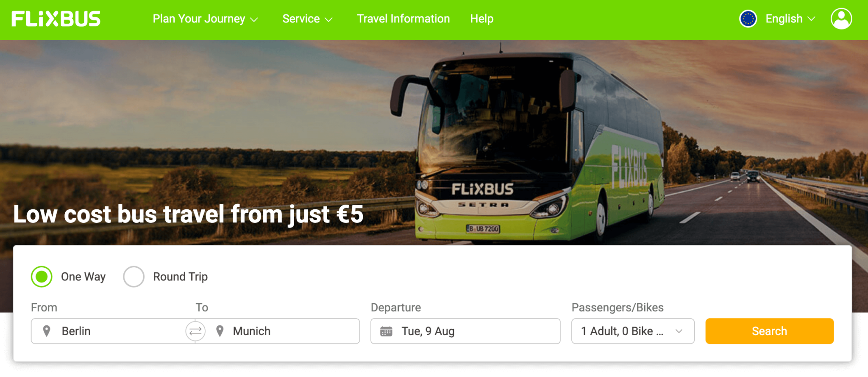868x377 pixels.
Task: Click the location pin beside Munich
Action: coord(220,331)
